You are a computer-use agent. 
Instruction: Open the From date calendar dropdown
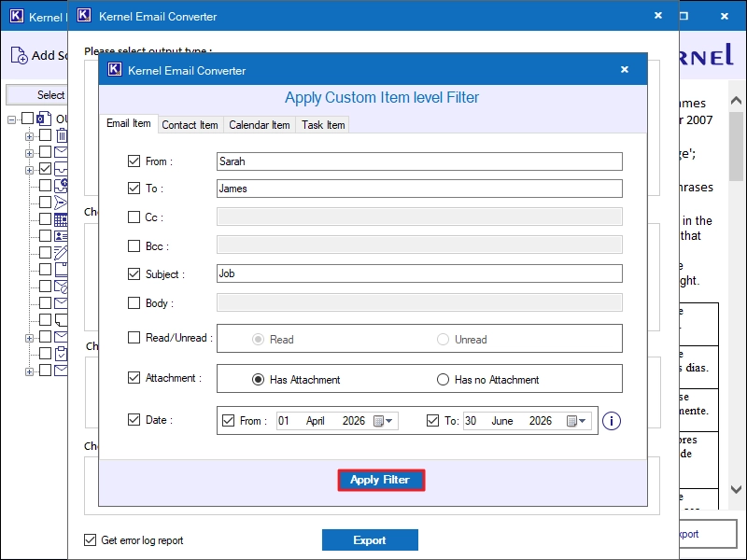(384, 421)
